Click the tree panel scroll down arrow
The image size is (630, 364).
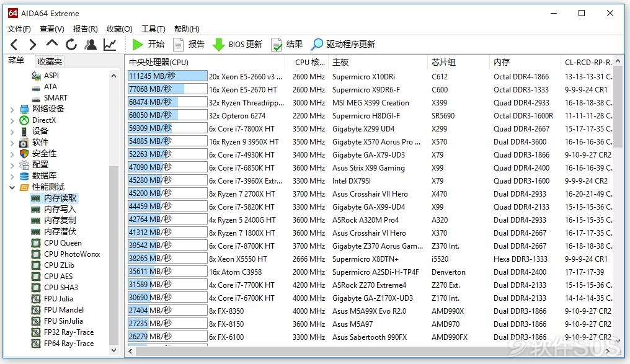click(113, 350)
